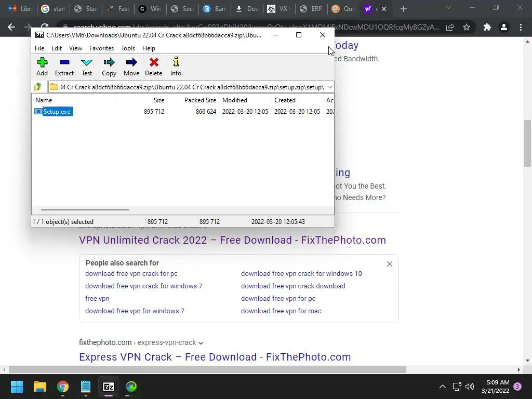Close the active Yahoo tab
This screenshot has width=532, height=399.
(384, 9)
